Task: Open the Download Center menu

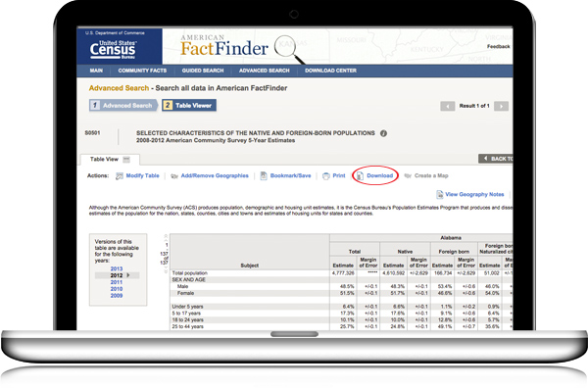Action: (330, 71)
